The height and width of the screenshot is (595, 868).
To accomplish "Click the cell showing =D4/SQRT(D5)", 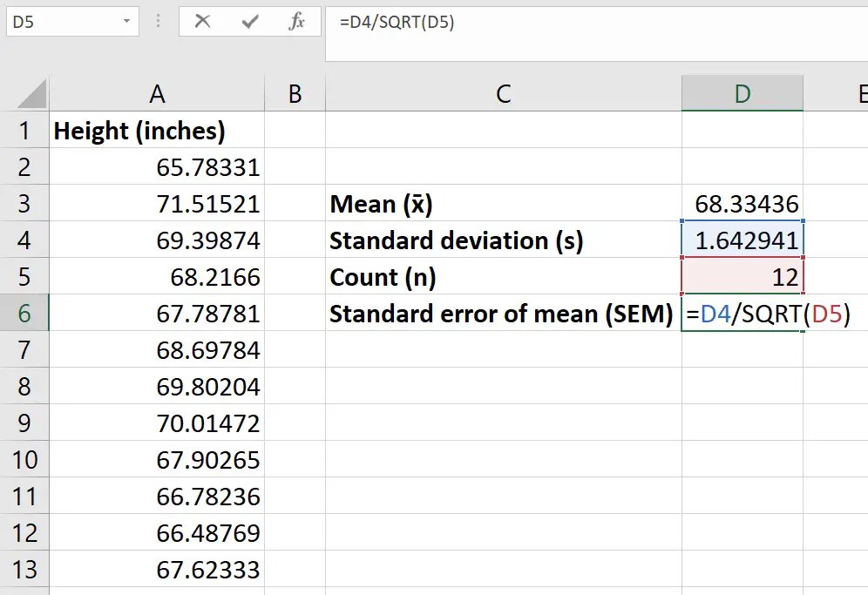I will 743,313.
